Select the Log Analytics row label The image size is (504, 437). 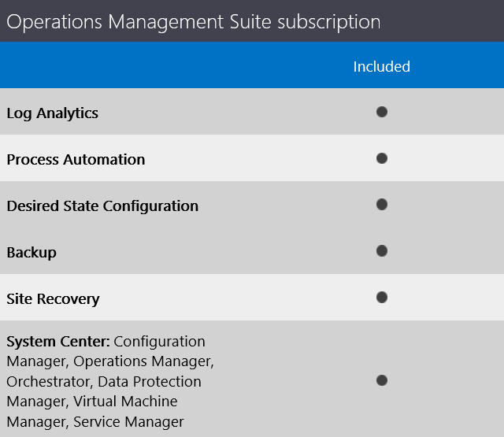point(53,113)
